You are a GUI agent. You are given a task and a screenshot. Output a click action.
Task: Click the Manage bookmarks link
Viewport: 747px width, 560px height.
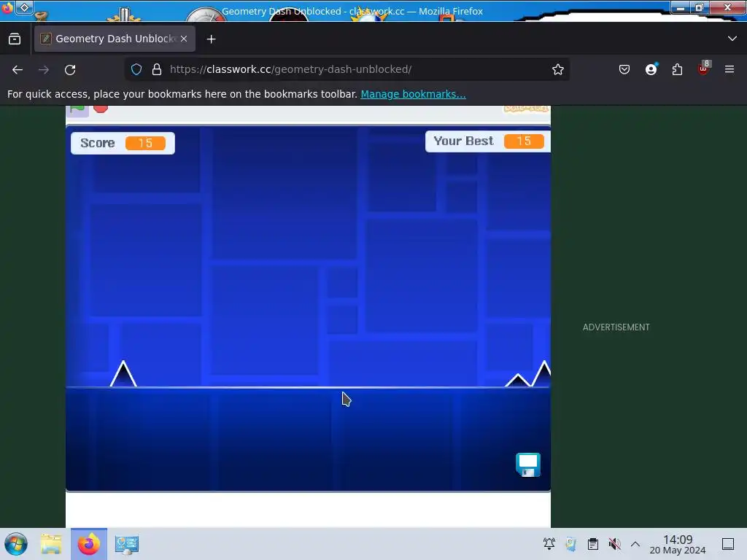coord(413,94)
